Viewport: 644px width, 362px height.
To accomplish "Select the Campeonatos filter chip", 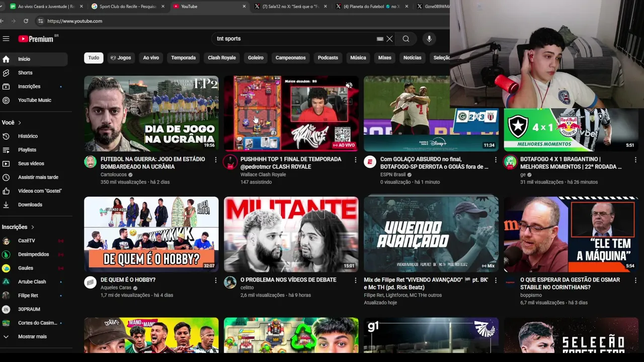I will pyautogui.click(x=290, y=58).
